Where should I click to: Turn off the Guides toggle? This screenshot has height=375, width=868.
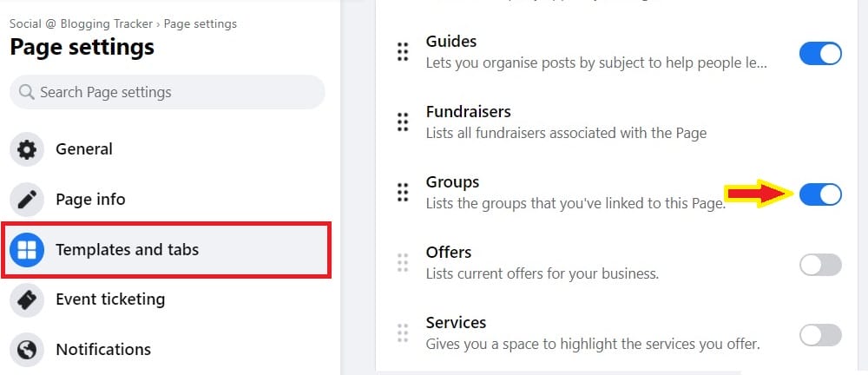tap(820, 55)
